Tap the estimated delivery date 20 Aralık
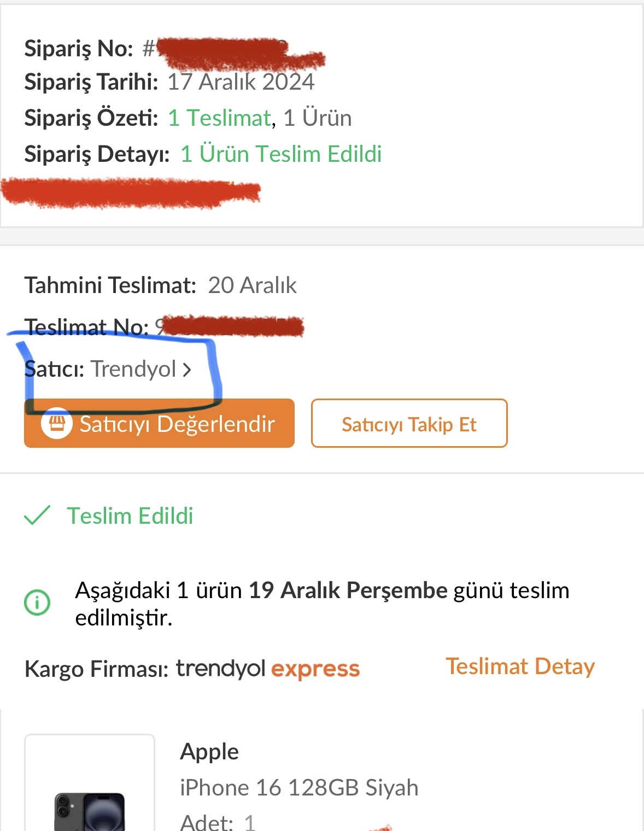The height and width of the screenshot is (831, 644). pyautogui.click(x=252, y=285)
